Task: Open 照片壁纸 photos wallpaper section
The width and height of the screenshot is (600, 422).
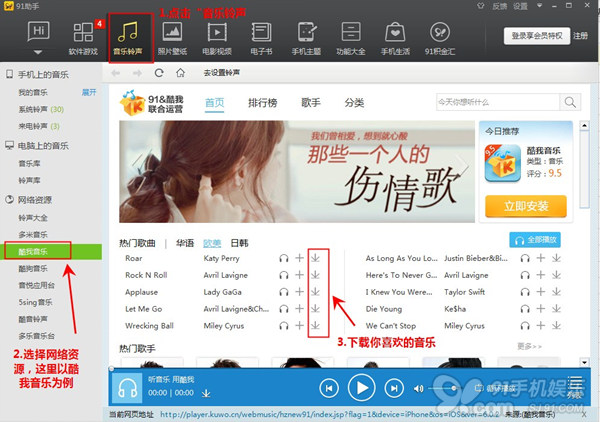Action: click(172, 37)
